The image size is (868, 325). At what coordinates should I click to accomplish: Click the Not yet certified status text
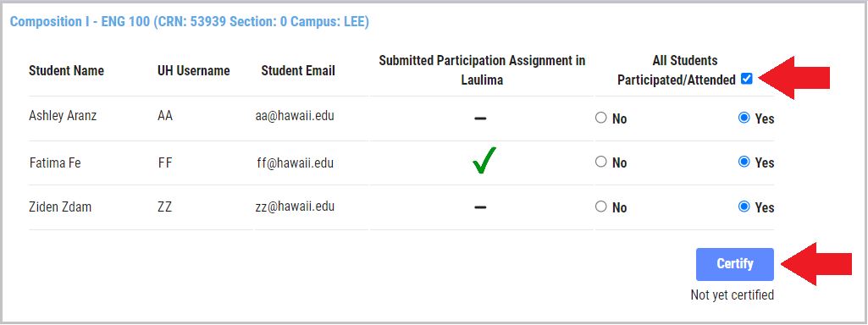(x=733, y=295)
